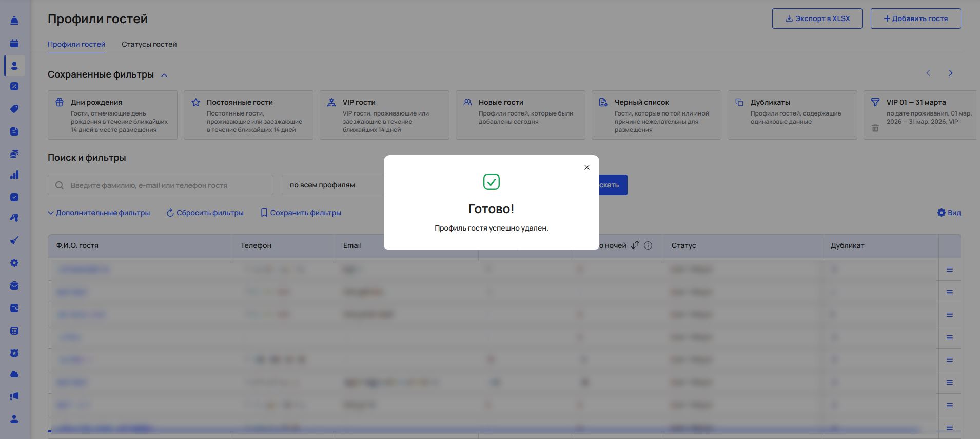Select the Профили гостей tab

point(76,44)
